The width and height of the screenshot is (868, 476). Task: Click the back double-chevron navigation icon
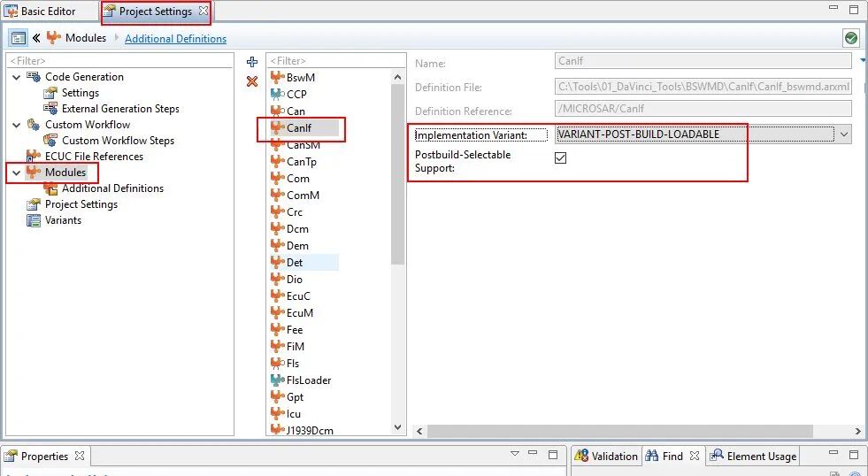coord(36,38)
